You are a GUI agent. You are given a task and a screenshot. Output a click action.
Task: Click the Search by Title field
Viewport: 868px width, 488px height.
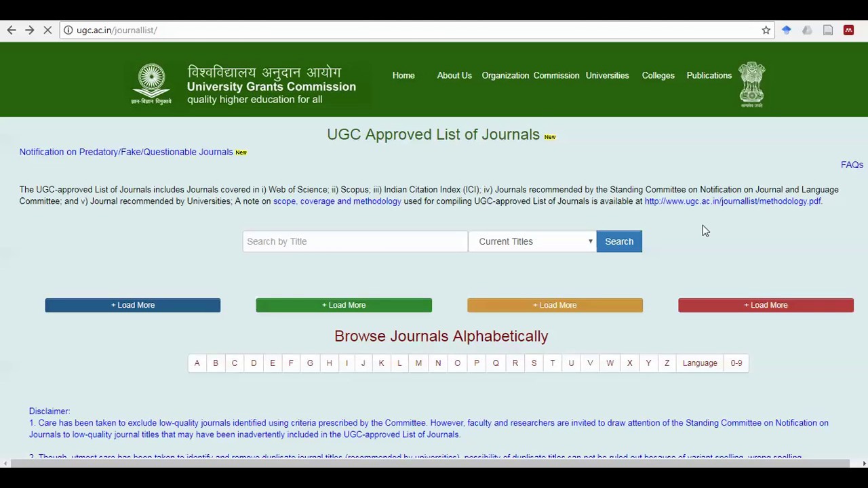[x=355, y=241]
